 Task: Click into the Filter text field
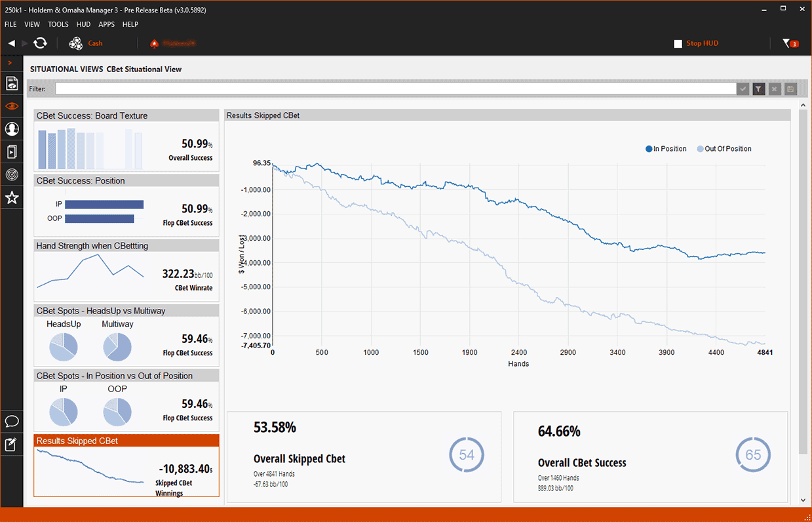(x=395, y=89)
